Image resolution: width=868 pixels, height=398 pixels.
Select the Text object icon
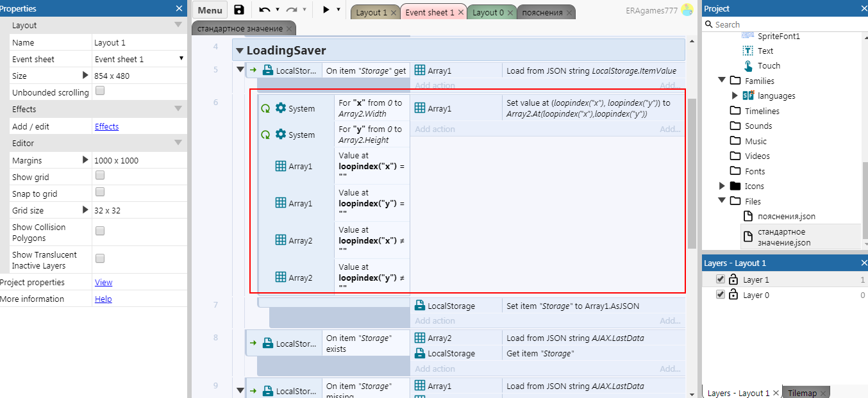coord(747,51)
